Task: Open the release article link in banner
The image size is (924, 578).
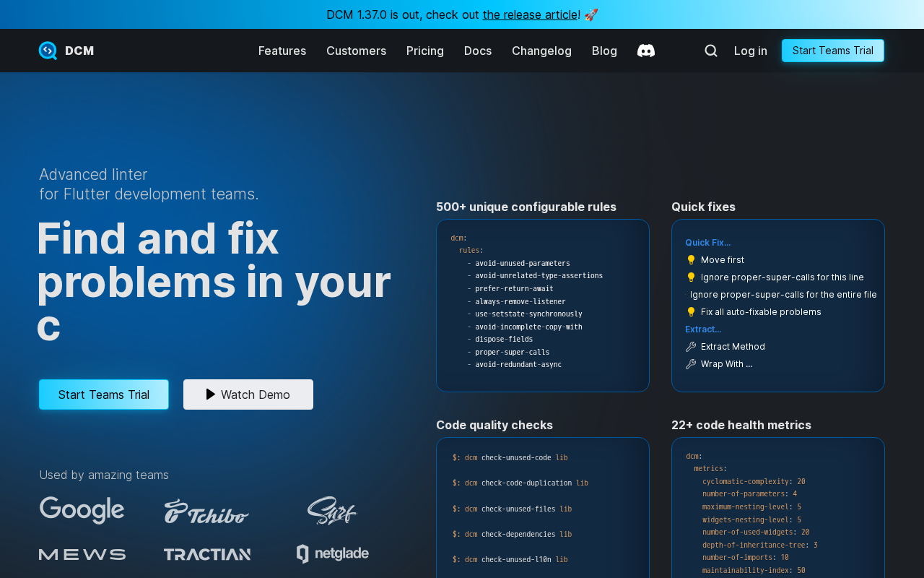Action: click(531, 14)
